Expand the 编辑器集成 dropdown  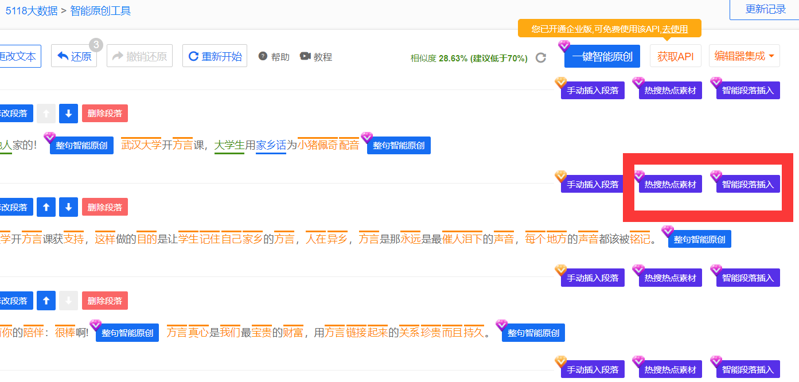point(744,56)
